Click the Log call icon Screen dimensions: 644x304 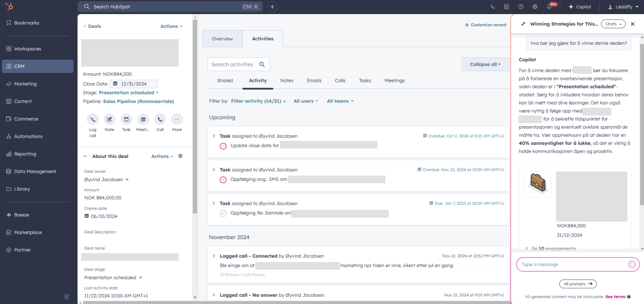[93, 119]
